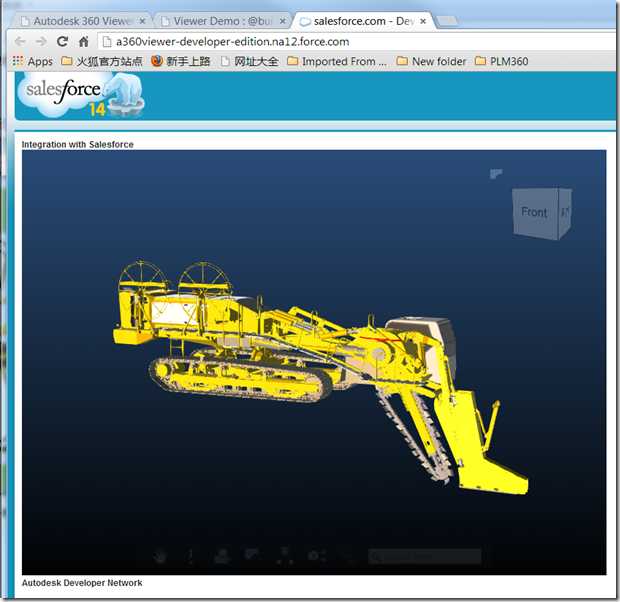Click the home view icon above the view cube
Viewport: 620px width, 602px height.
pos(496,173)
